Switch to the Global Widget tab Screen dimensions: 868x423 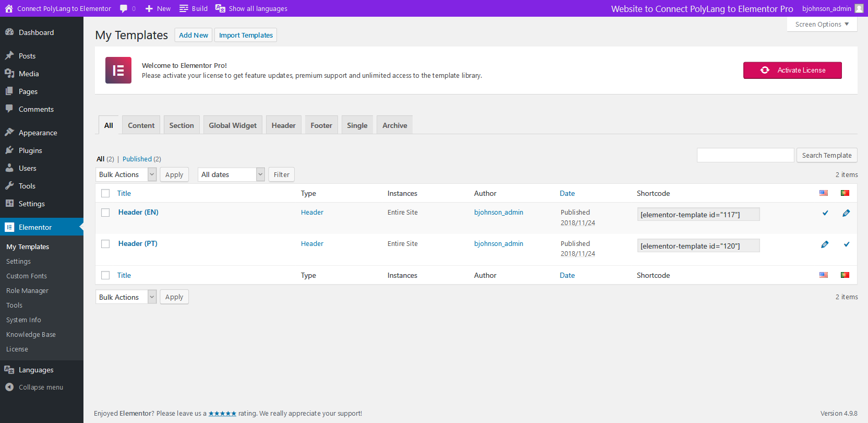click(x=233, y=125)
